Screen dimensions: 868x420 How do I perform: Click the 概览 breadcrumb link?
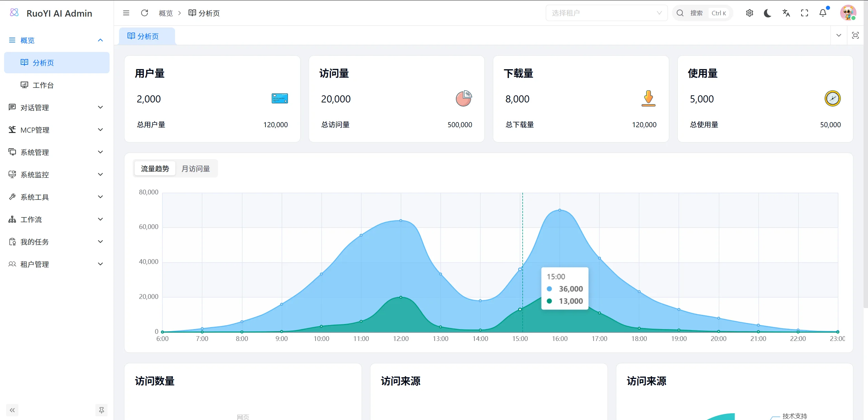(165, 13)
